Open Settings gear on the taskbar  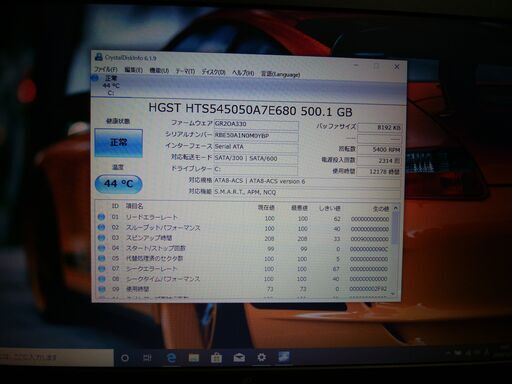point(262,357)
